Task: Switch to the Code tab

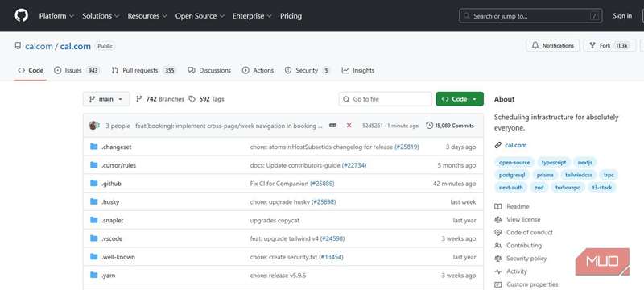Action: point(31,70)
